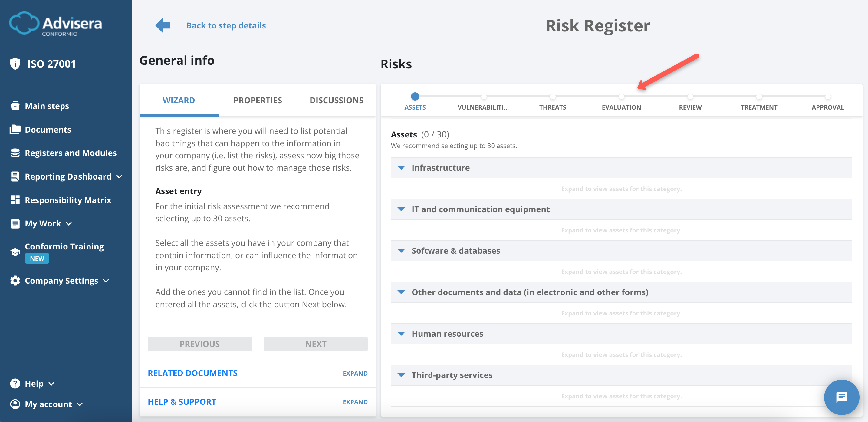Click the ISO 27001 shield icon
Viewport: 868px width, 422px height.
tap(15, 63)
